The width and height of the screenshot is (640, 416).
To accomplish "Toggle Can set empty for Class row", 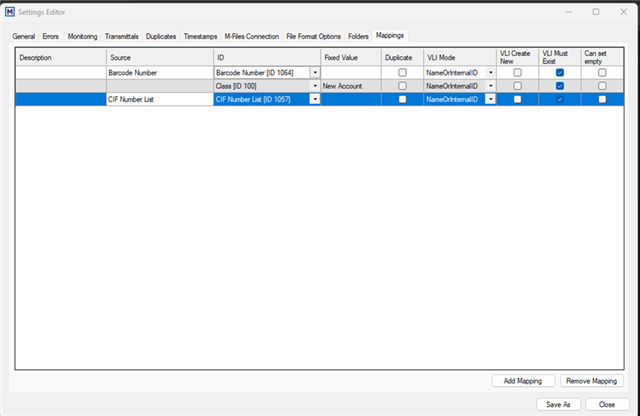I will [x=602, y=86].
